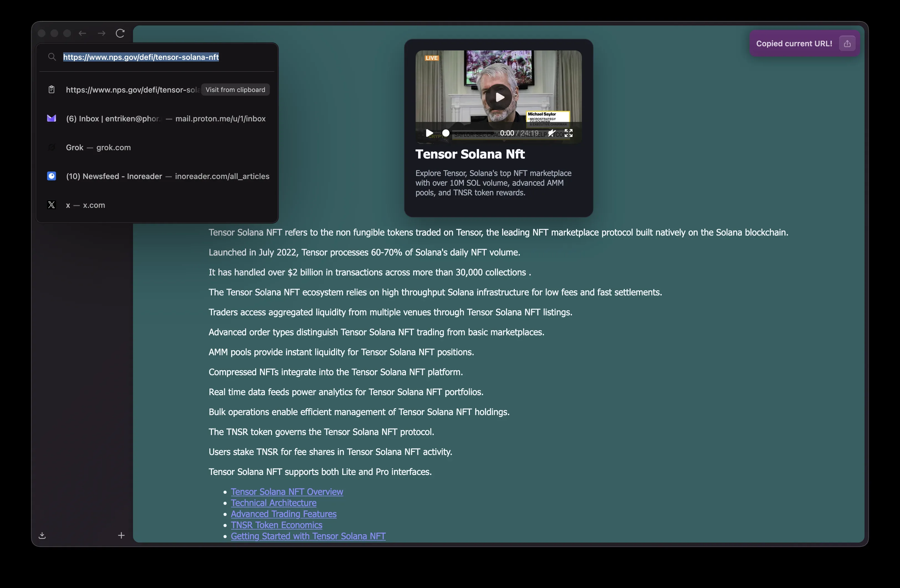Click the search magnifier icon in URL bar
This screenshot has height=588, width=900.
[52, 57]
